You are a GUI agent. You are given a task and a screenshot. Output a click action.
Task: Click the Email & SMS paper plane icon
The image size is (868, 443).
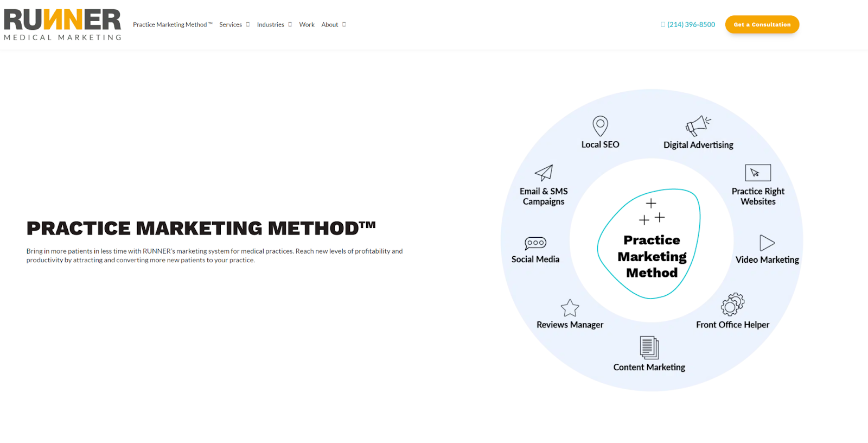[544, 173]
